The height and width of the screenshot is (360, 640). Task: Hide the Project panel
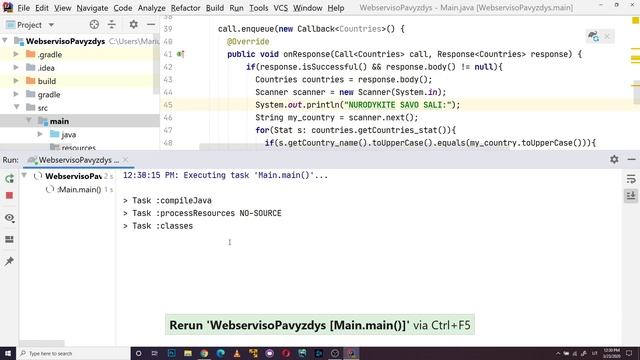click(x=151, y=24)
